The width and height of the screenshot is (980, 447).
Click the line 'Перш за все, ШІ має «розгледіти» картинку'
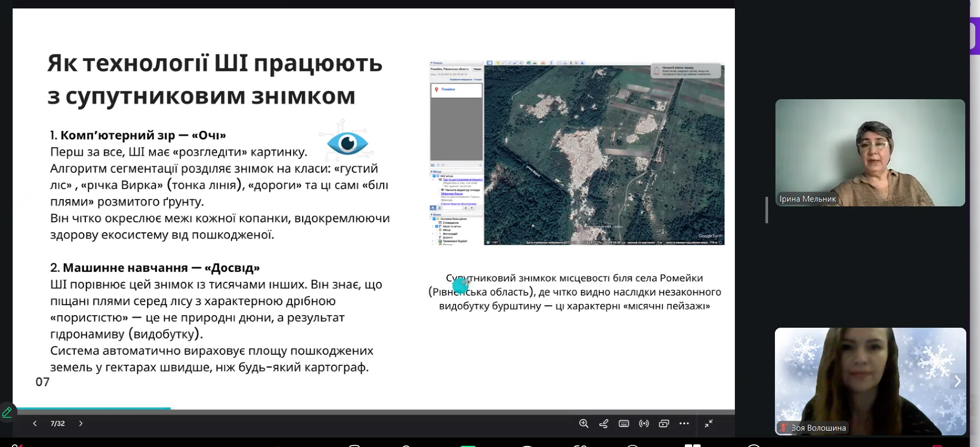click(179, 152)
